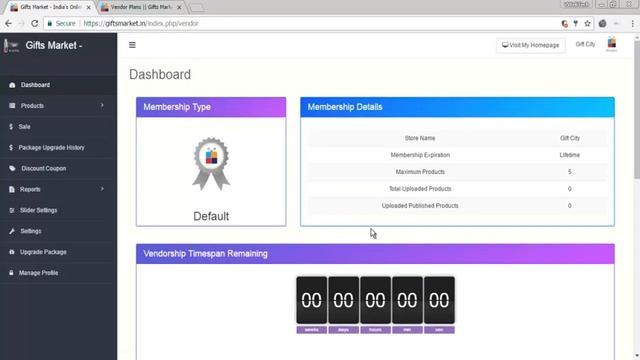Viewport: 640px width, 360px height.
Task: Click the Vendorship Timespan Remaining header
Action: pyautogui.click(x=375, y=254)
